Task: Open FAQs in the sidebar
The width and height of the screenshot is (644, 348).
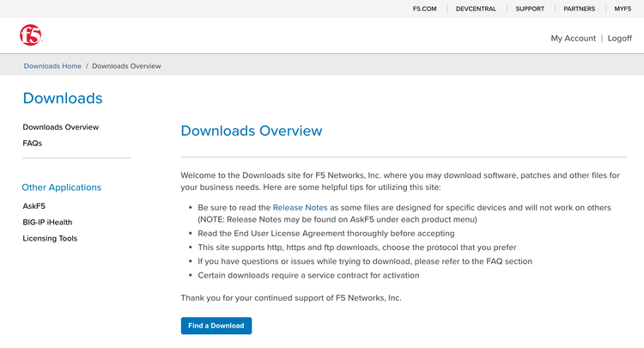Action: 33,143
